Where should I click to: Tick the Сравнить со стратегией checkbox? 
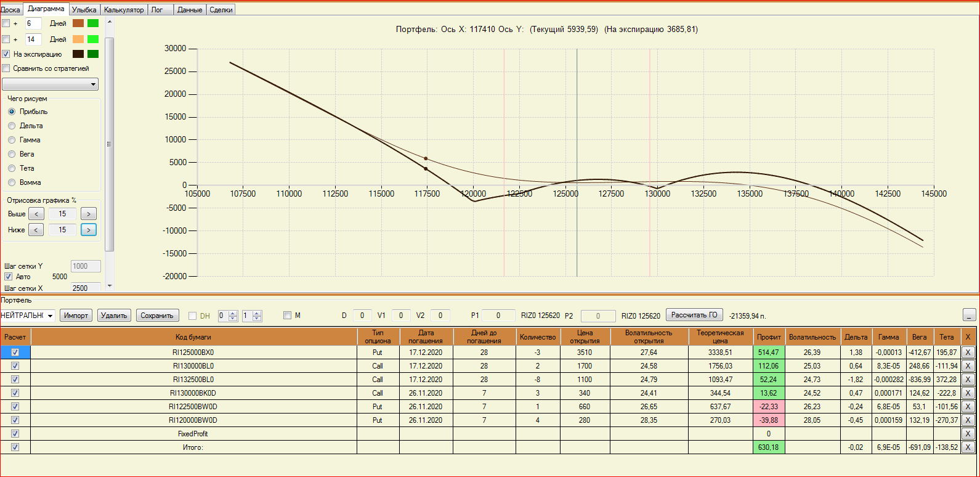click(x=6, y=68)
